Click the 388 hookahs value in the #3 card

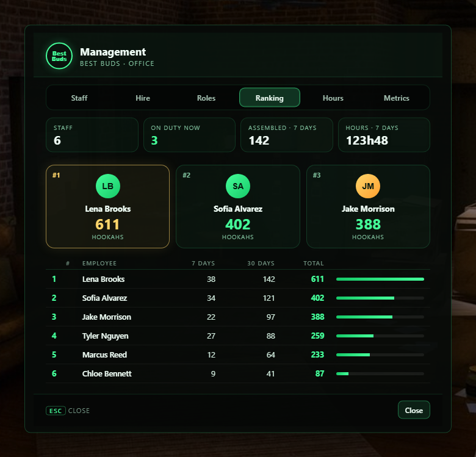click(x=368, y=225)
